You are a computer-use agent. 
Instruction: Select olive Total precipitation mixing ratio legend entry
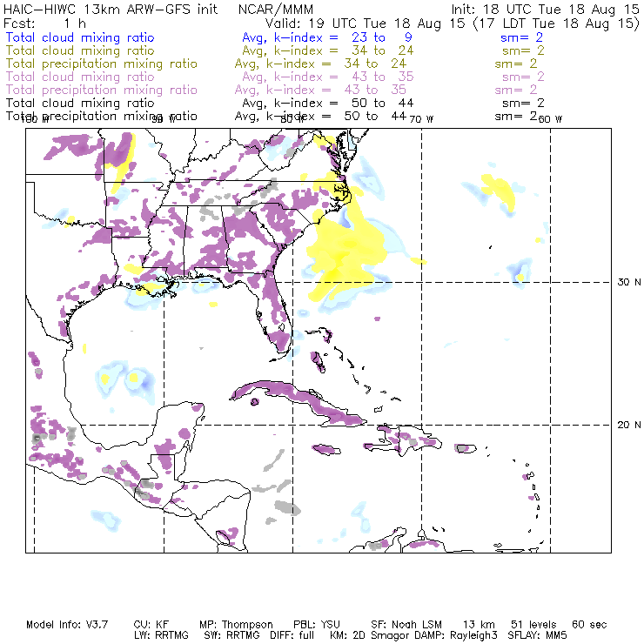coord(101,64)
